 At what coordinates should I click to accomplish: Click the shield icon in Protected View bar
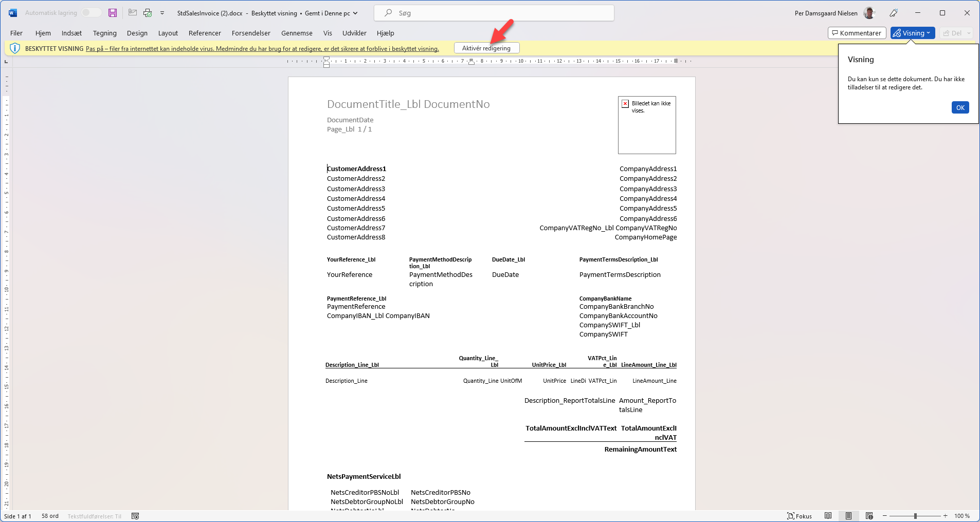click(15, 48)
